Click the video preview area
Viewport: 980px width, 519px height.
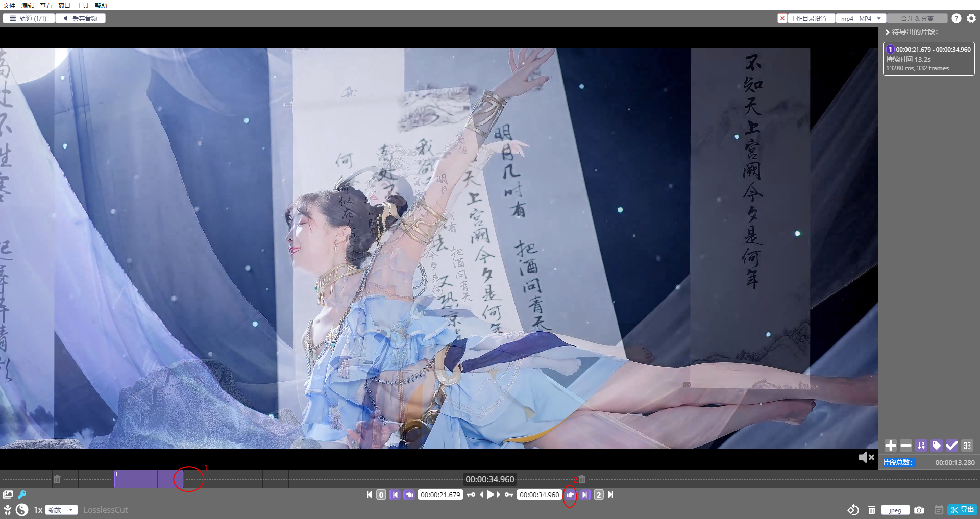(439, 249)
